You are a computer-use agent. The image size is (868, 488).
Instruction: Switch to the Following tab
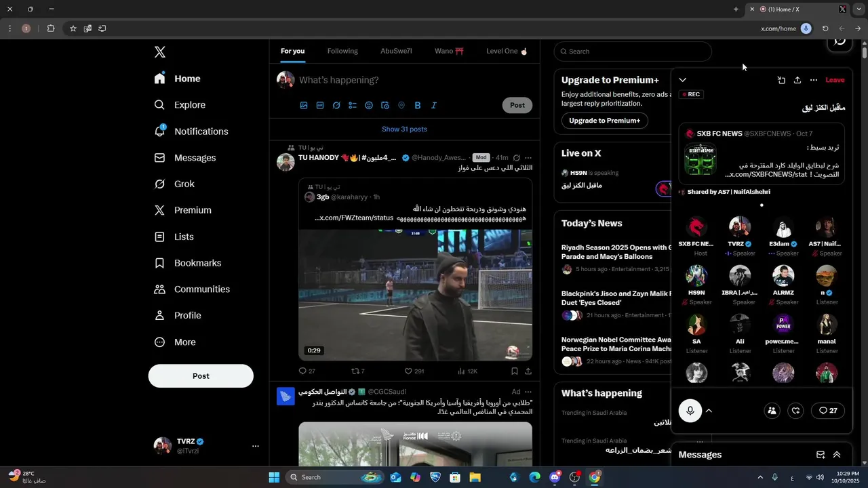[342, 52]
